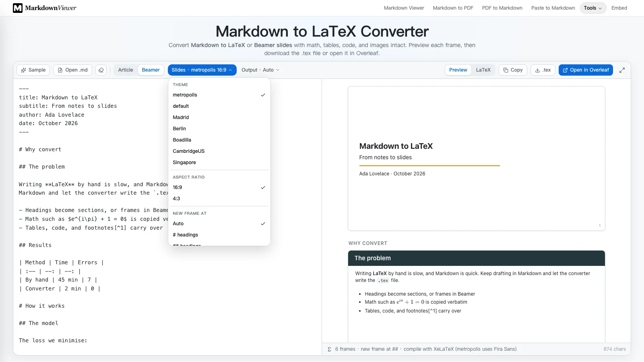Go to Markdown Viewer page

(x=404, y=8)
